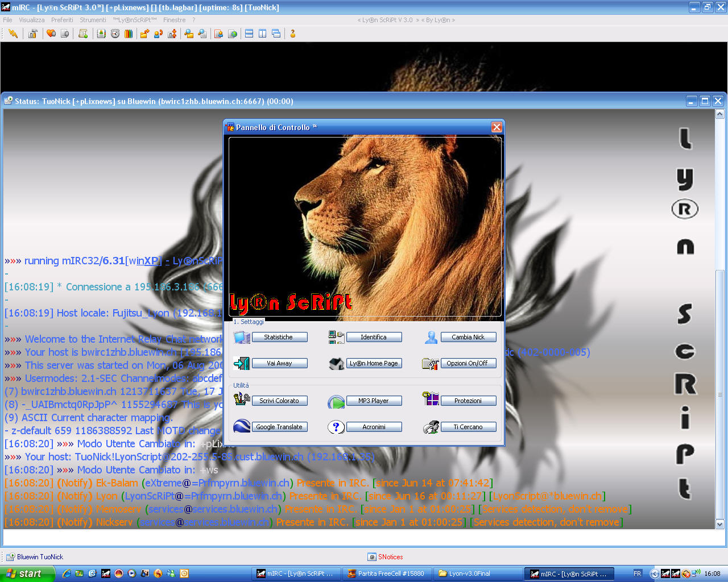Open the ? help menu
Viewport: 728px width, 582px height.
[193, 20]
